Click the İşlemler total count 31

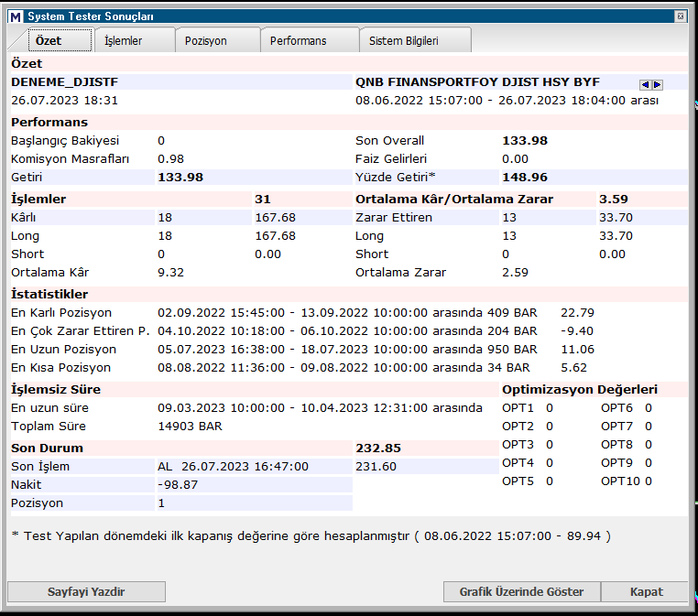pyautogui.click(x=263, y=199)
